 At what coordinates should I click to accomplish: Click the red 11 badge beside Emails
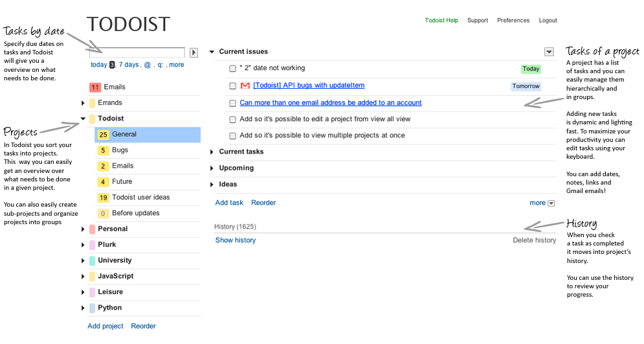point(95,87)
